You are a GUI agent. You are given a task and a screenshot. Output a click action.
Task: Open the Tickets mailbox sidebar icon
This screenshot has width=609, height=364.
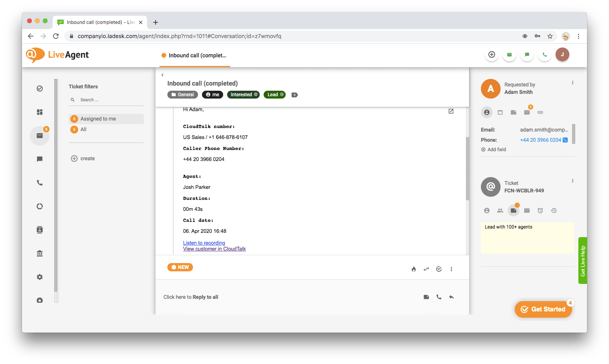39,135
